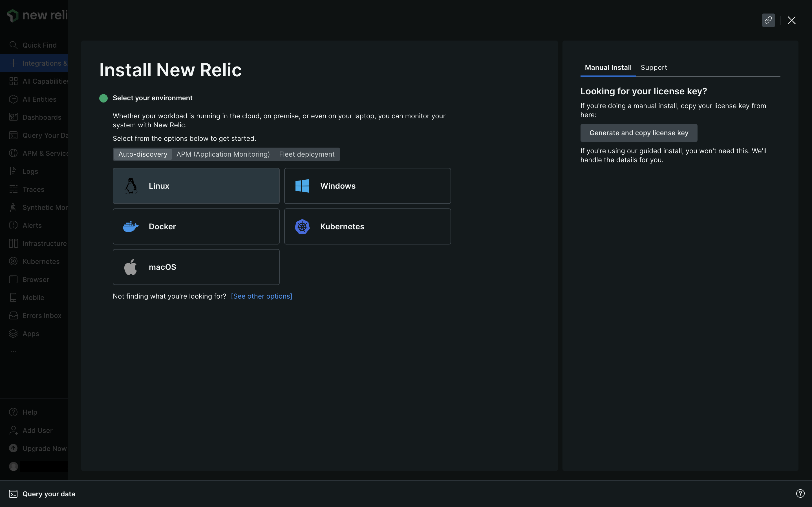The width and height of the screenshot is (812, 507).
Task: Click the Kubernetes wheel icon
Action: 302,227
